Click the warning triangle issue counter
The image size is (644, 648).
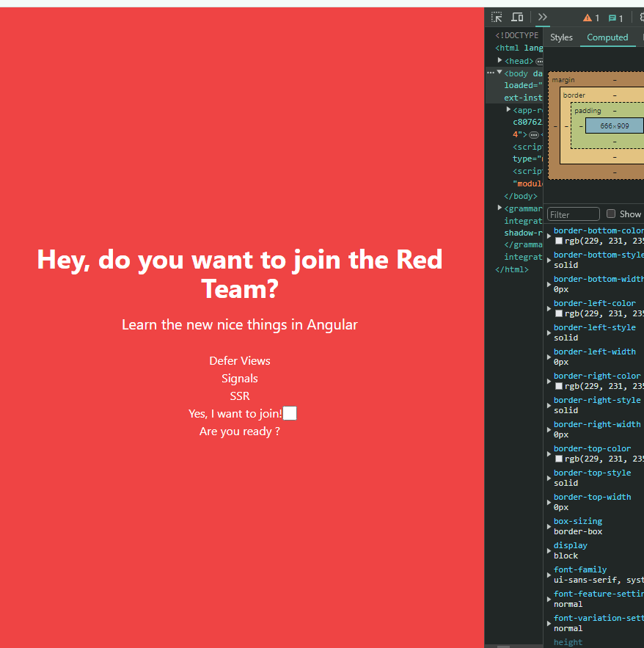click(x=590, y=18)
